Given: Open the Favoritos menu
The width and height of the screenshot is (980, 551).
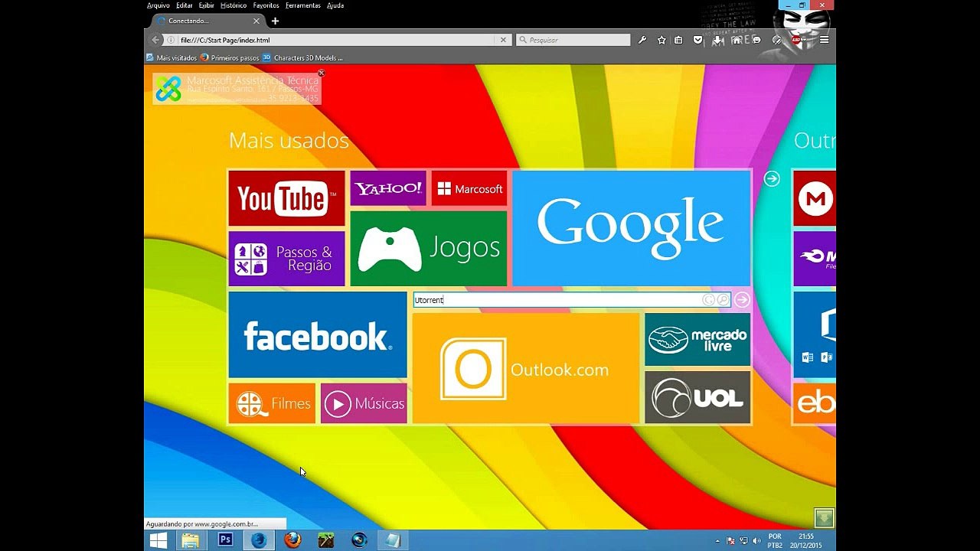Looking at the screenshot, I should [266, 5].
